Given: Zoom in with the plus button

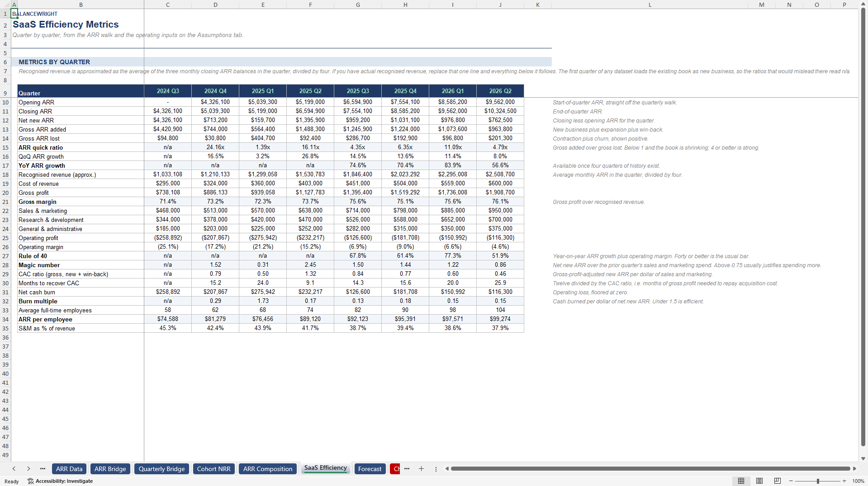Looking at the screenshot, I should tap(844, 481).
